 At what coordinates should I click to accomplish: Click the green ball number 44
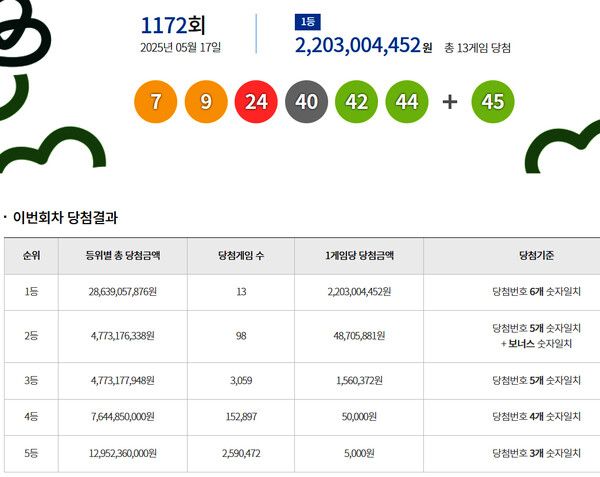407,102
